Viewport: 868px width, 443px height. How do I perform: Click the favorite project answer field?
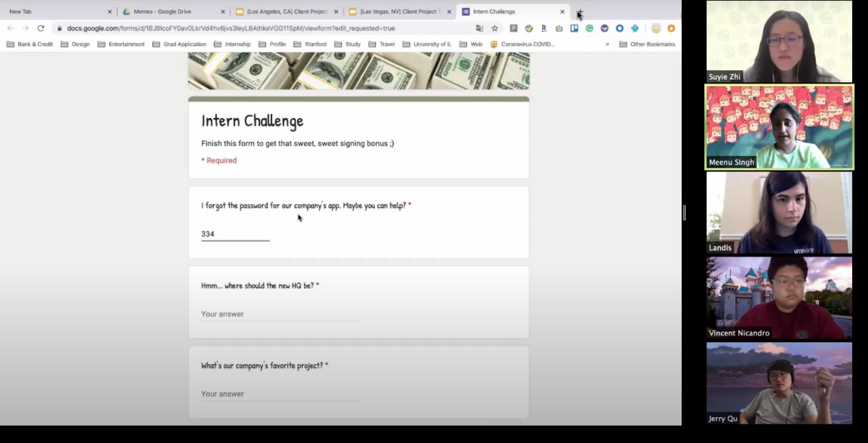point(280,394)
